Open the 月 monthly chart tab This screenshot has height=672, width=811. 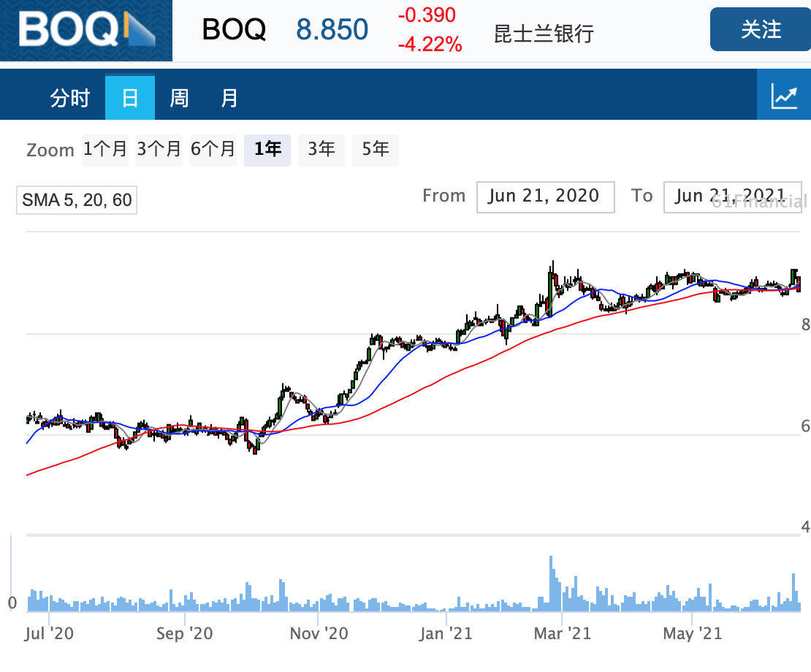[x=229, y=98]
